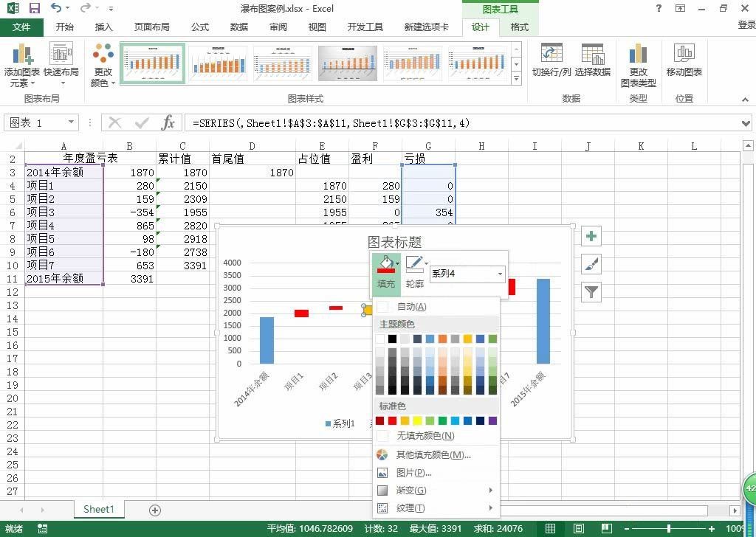Switch to the Developer (开发工具) tab
Image resolution: width=756 pixels, height=537 pixels.
tap(365, 27)
